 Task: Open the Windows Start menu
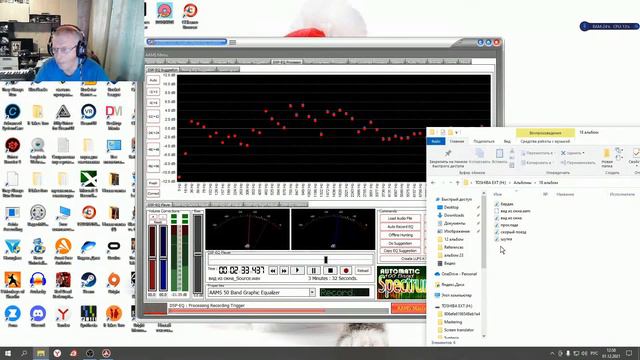click(8, 353)
